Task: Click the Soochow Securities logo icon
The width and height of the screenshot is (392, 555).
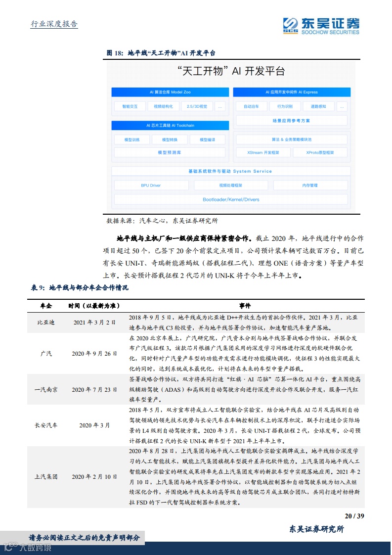Action: click(291, 26)
